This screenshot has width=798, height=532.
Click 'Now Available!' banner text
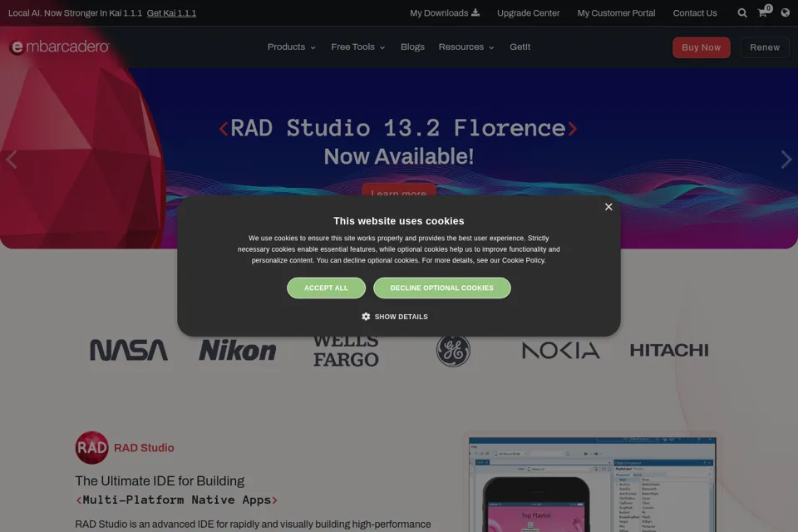pos(398,156)
